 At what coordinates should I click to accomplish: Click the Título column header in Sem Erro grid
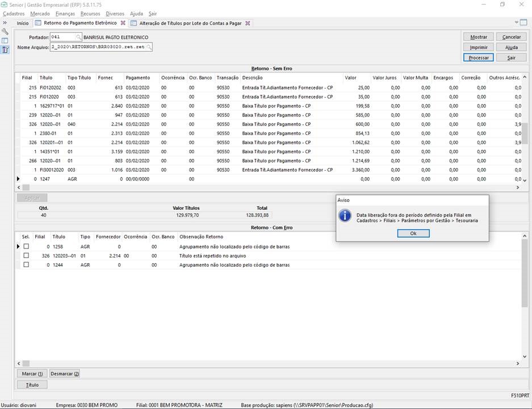tap(52, 78)
